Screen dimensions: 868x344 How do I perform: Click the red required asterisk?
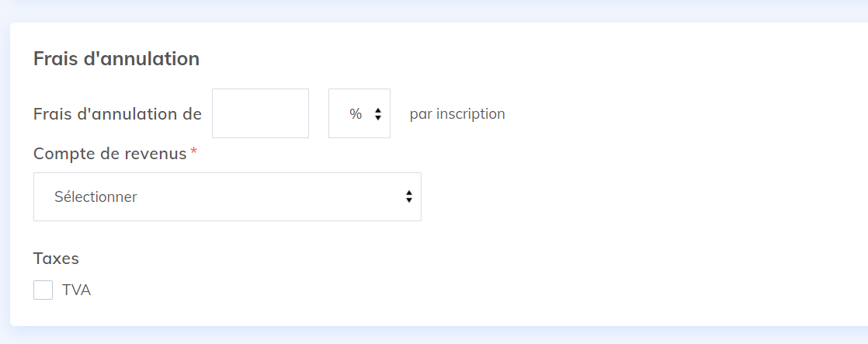tap(194, 151)
